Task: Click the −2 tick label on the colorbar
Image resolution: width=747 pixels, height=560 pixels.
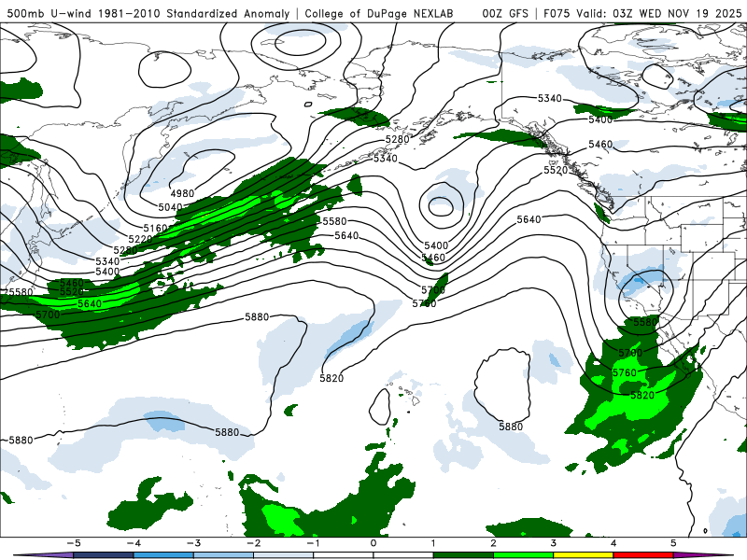Action: click(253, 543)
